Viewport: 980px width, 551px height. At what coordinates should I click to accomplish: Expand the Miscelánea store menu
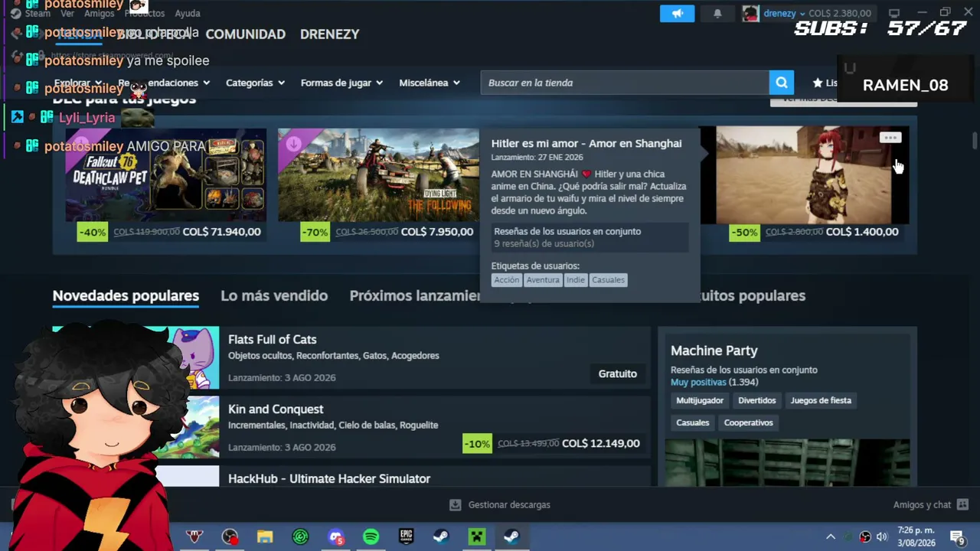(430, 83)
